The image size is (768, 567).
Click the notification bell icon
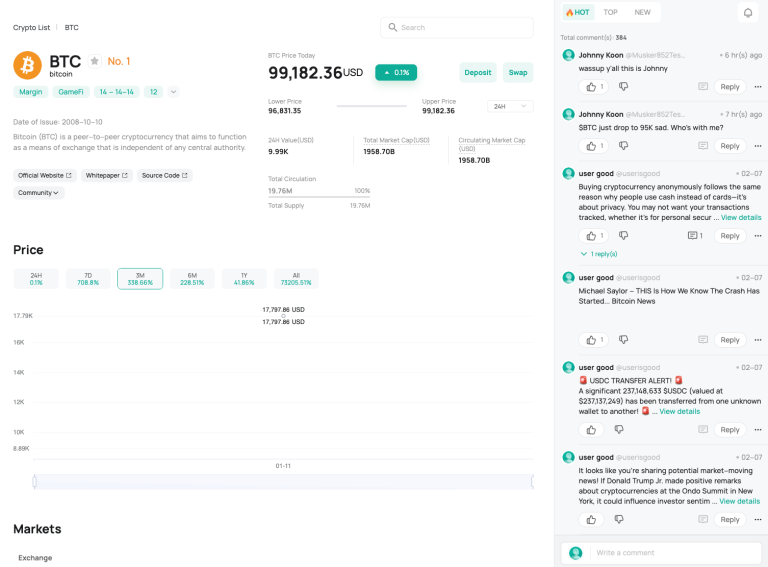(747, 13)
